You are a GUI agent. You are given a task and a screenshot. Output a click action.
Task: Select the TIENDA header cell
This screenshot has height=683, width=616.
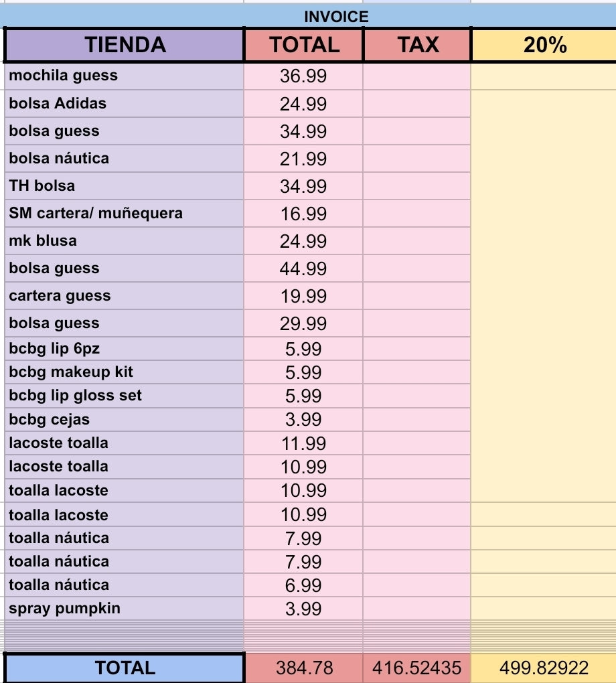pyautogui.click(x=125, y=45)
